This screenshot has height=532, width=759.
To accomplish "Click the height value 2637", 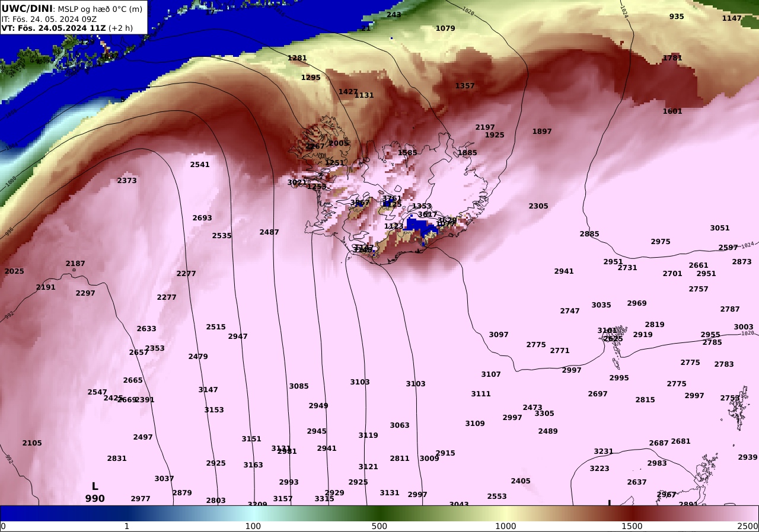I will (637, 482).
